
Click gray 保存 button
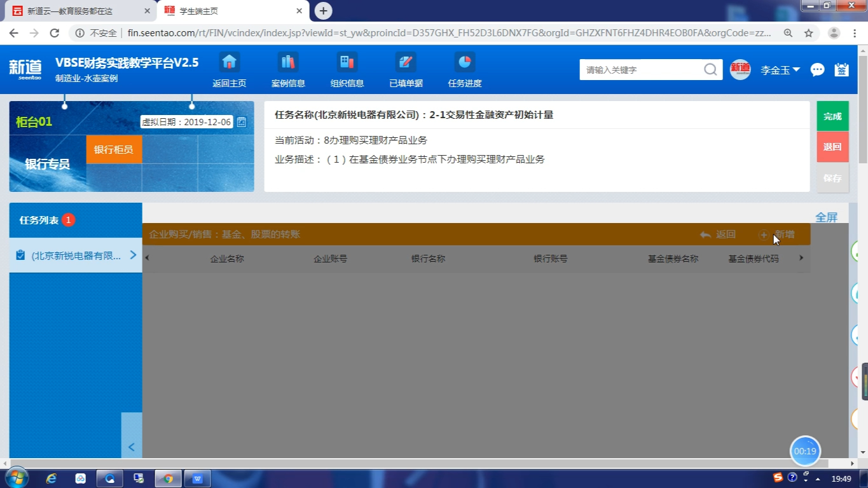point(832,178)
